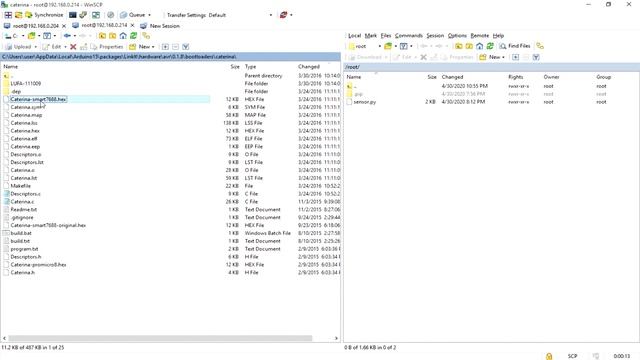Image resolution: width=640 pixels, height=360 pixels.
Task: Click the Compare Directories icon
Action: [x=96, y=15]
